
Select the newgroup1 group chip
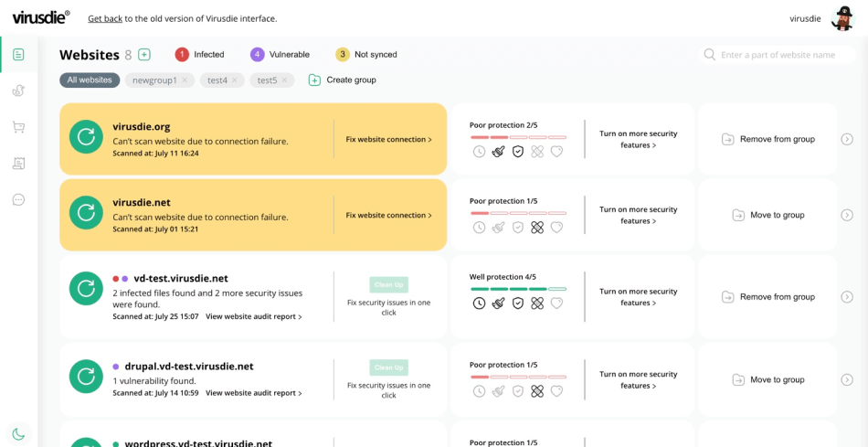[155, 80]
